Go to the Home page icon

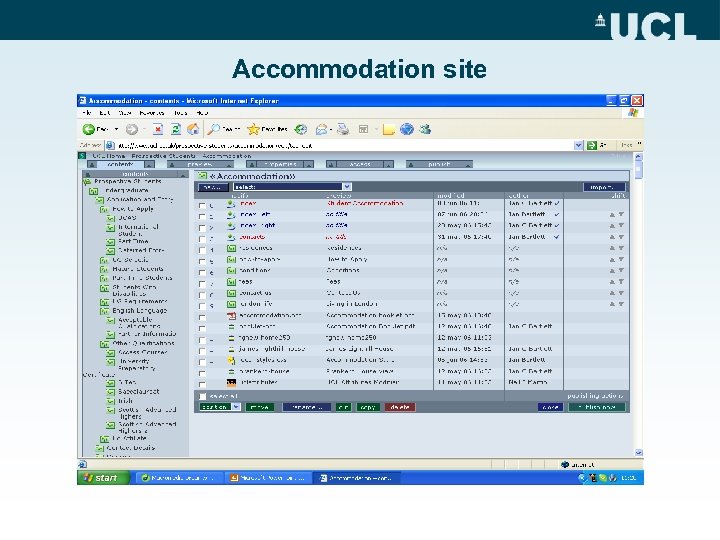pyautogui.click(x=193, y=129)
